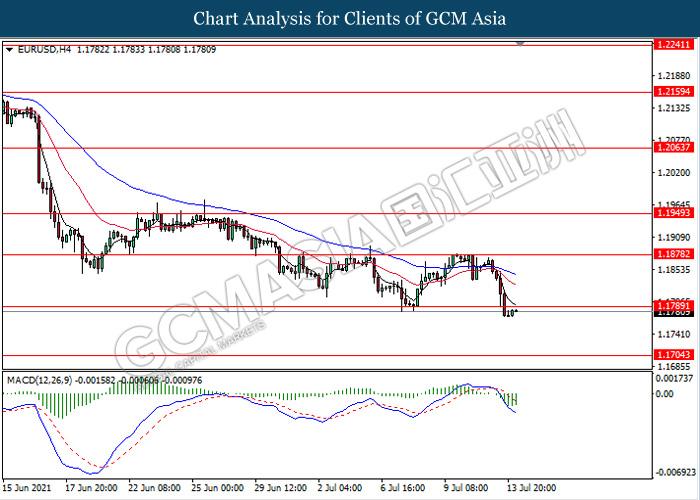This screenshot has height=500, width=700.
Task: Click the 15 Jun 2021 date label
Action: tap(27, 488)
